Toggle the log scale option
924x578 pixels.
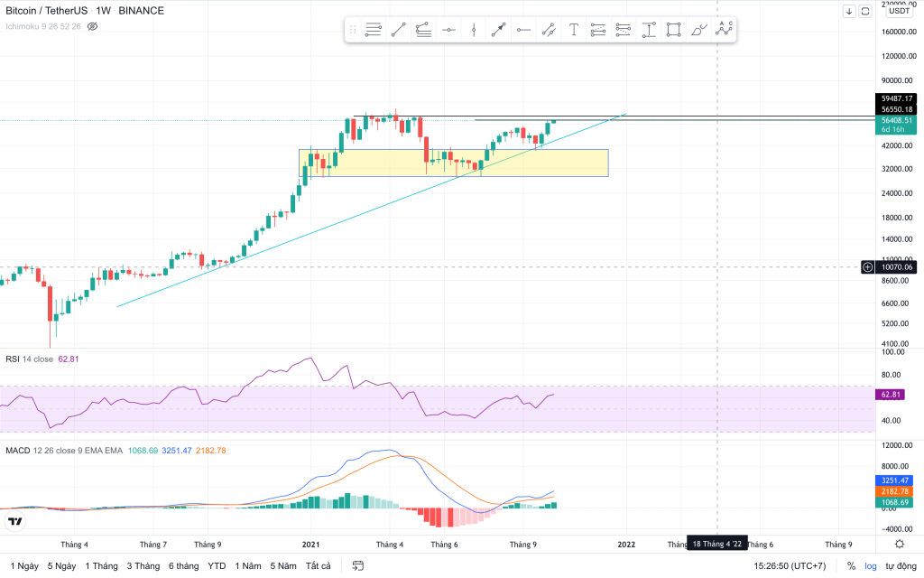pyautogui.click(x=870, y=566)
